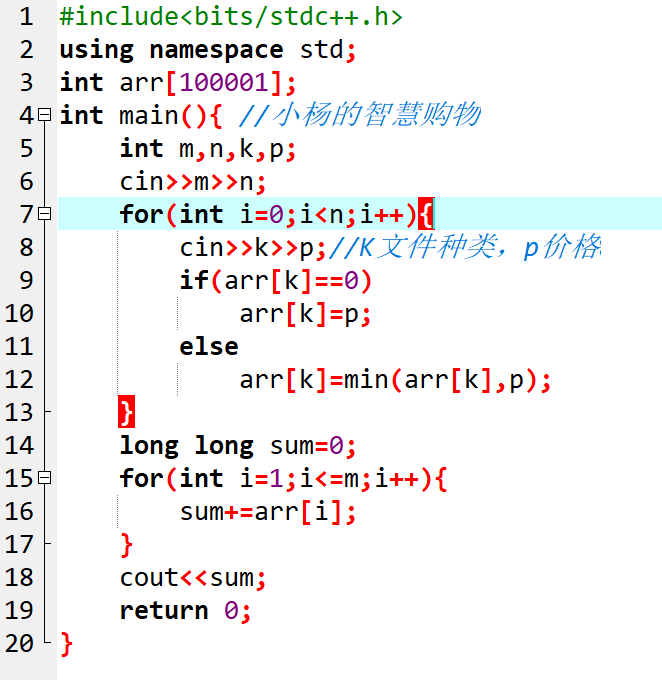
Task: Collapse the first for loop fold on line 7
Action: pyautogui.click(x=44, y=214)
